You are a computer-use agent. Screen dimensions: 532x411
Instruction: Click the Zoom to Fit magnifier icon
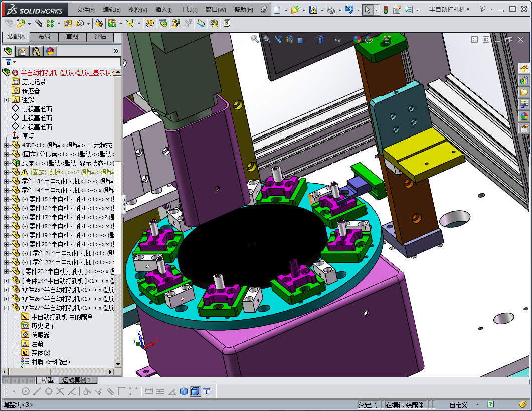tap(254, 39)
